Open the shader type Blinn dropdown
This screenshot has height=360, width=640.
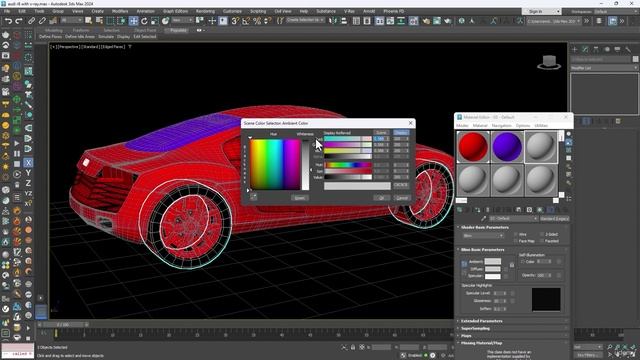[x=483, y=236]
